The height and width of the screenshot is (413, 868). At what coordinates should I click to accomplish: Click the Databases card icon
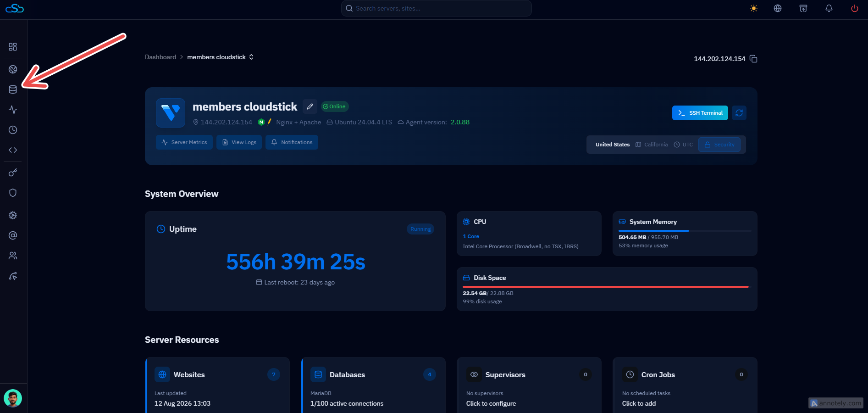(318, 374)
